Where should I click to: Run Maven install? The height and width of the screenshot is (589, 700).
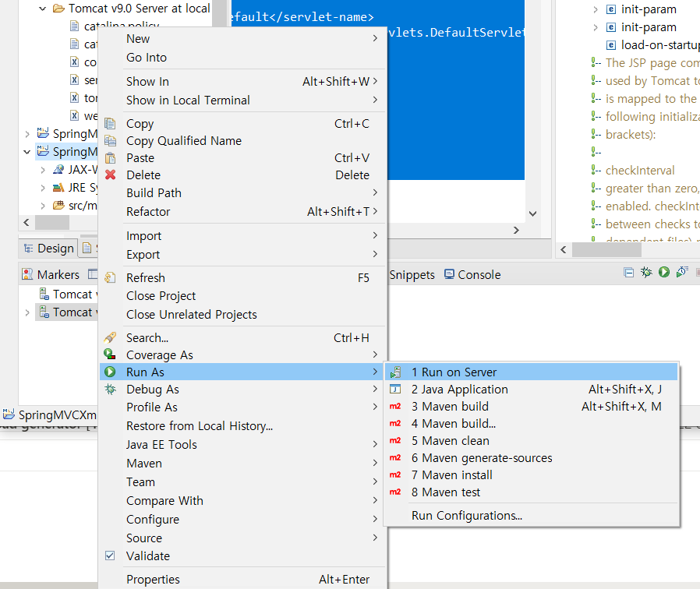(x=531, y=475)
